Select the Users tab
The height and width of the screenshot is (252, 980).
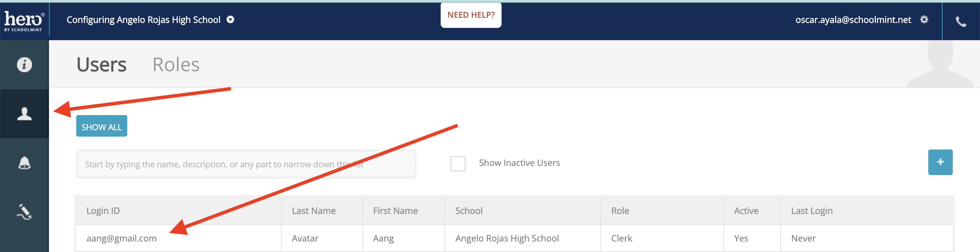tap(101, 64)
